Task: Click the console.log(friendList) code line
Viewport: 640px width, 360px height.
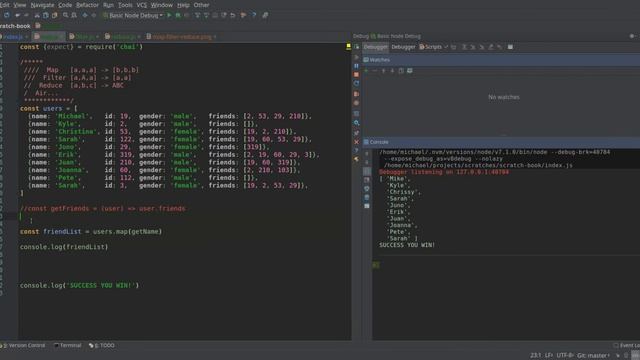Action: [x=64, y=247]
